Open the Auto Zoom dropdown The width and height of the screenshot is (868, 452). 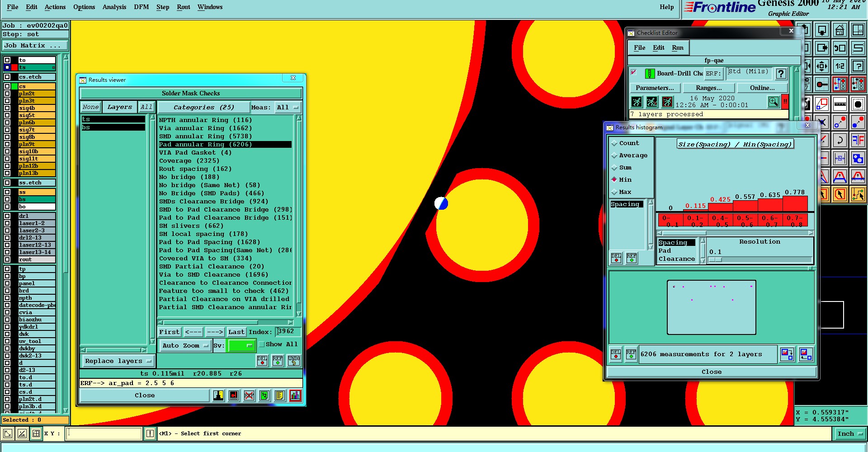click(x=185, y=346)
